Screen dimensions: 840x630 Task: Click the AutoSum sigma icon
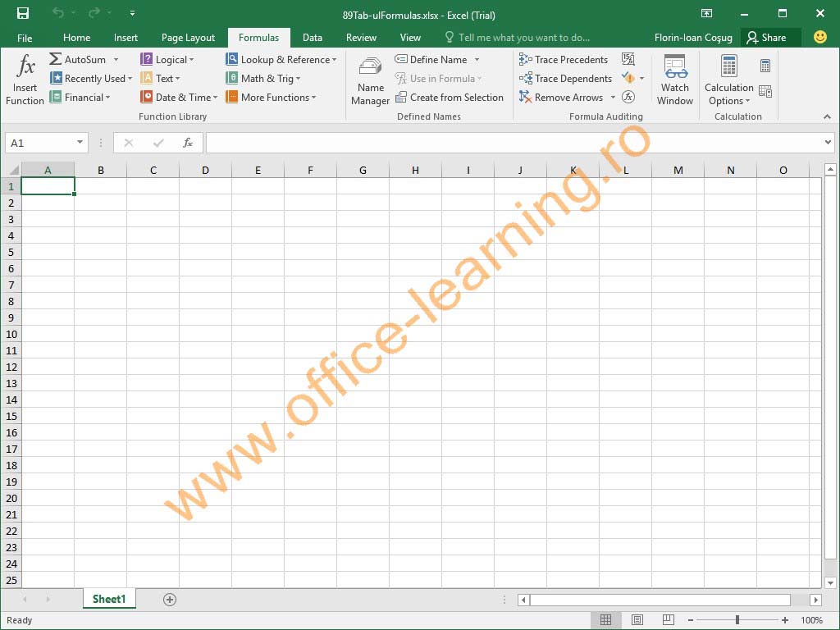[x=56, y=59]
